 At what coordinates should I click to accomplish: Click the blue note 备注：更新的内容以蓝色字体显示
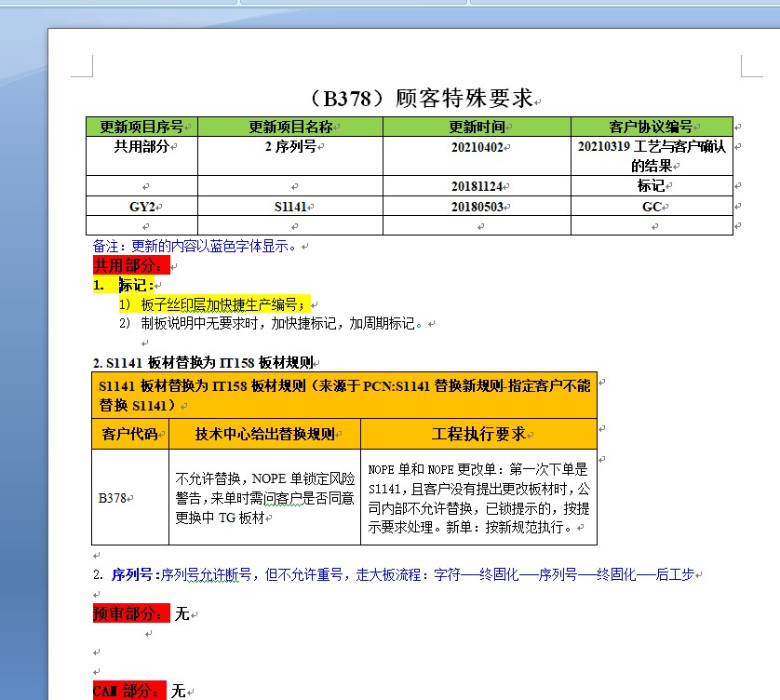(x=195, y=246)
